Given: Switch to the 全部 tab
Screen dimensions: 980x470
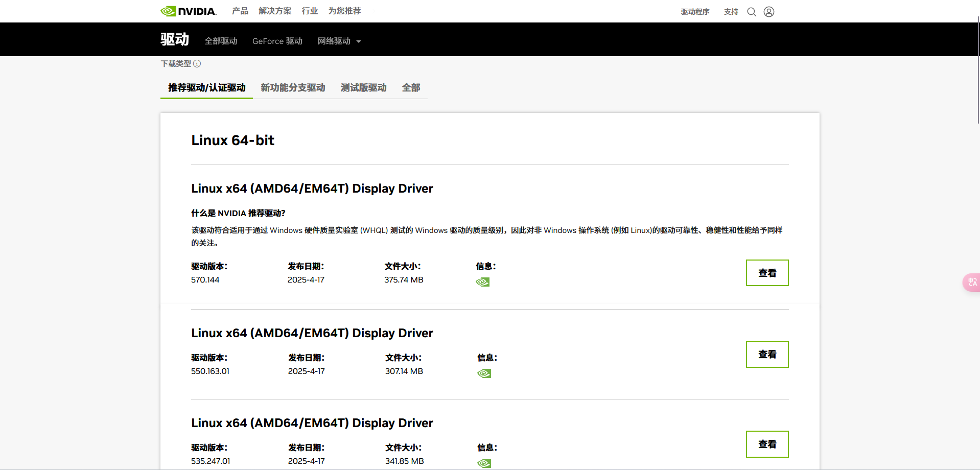Looking at the screenshot, I should click(x=411, y=88).
